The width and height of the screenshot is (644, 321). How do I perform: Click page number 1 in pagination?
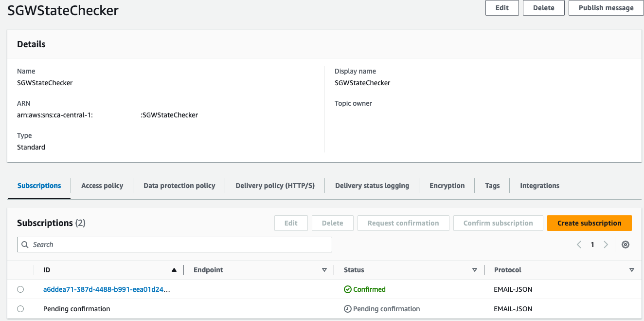[x=592, y=244]
